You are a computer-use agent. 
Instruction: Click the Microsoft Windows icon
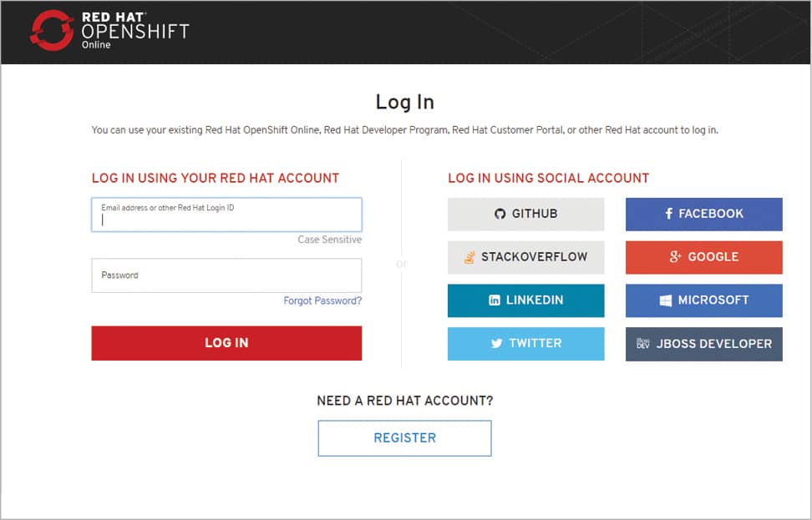click(x=666, y=300)
